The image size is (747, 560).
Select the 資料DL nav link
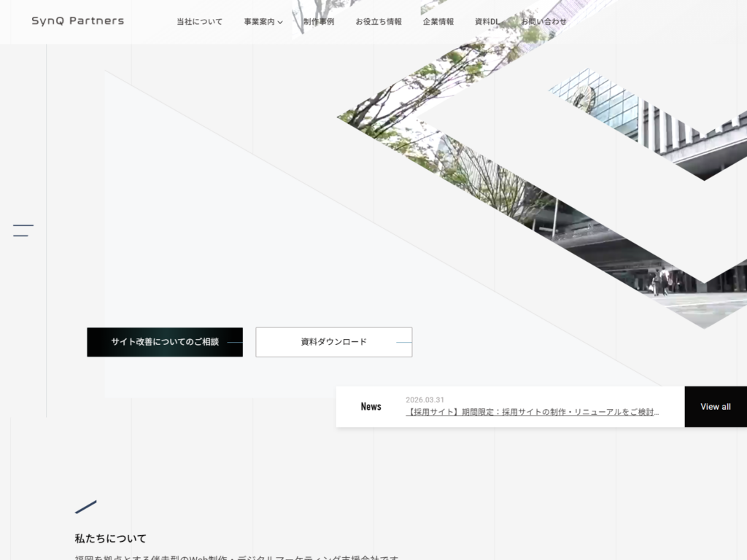pyautogui.click(x=487, y=22)
